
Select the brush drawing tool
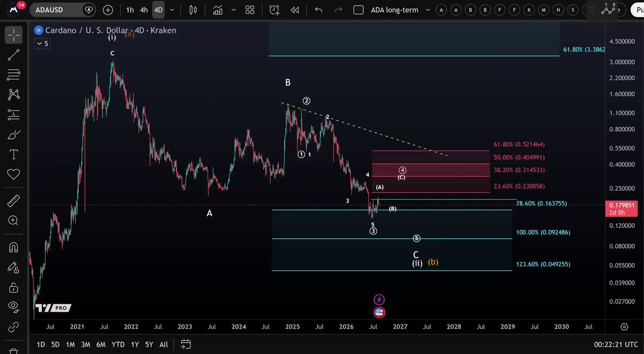tap(13, 134)
